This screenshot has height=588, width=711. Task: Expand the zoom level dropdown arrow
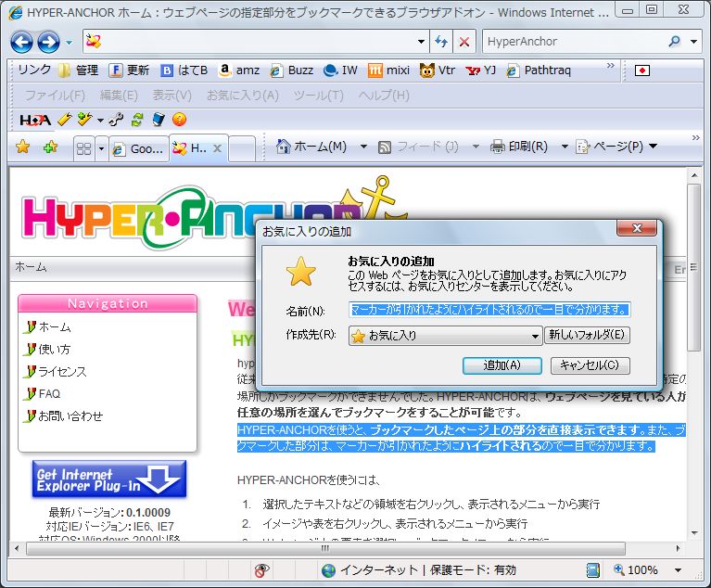click(678, 570)
